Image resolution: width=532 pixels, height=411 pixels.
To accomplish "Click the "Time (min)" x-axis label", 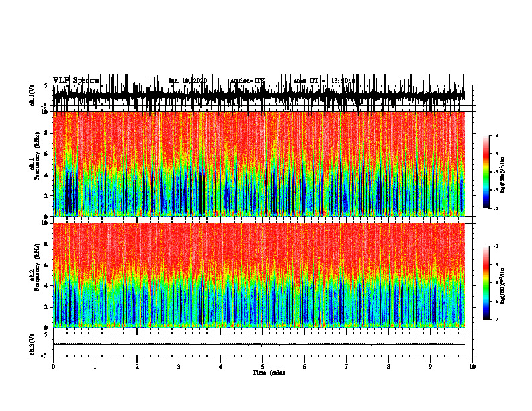I will click(x=269, y=373).
